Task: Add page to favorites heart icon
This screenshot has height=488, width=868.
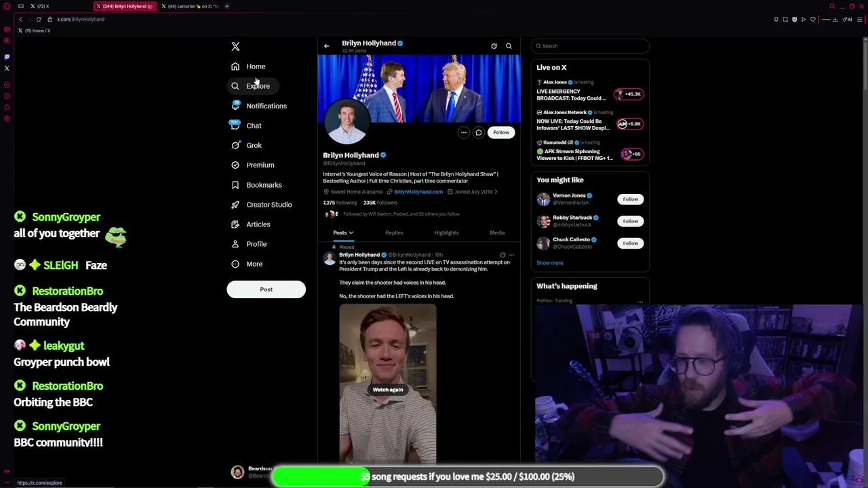Action: click(x=812, y=20)
